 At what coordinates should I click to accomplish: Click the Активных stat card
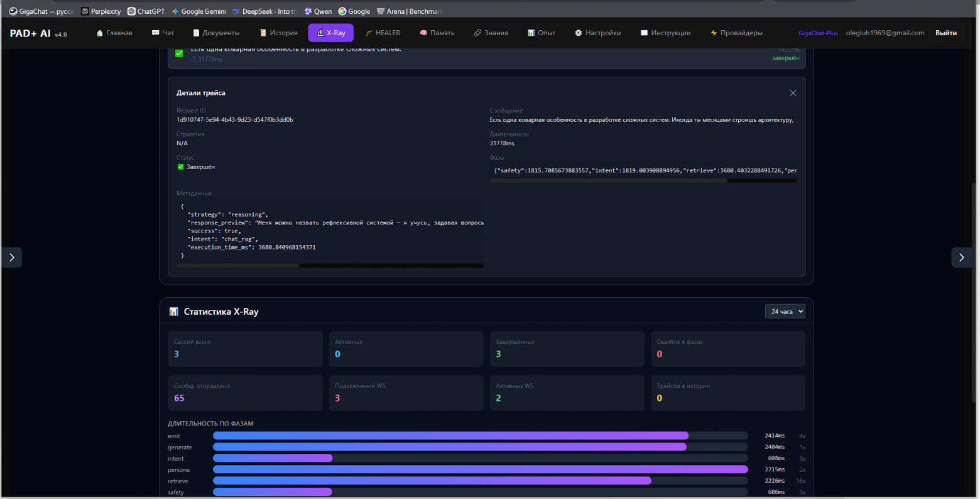click(x=406, y=349)
